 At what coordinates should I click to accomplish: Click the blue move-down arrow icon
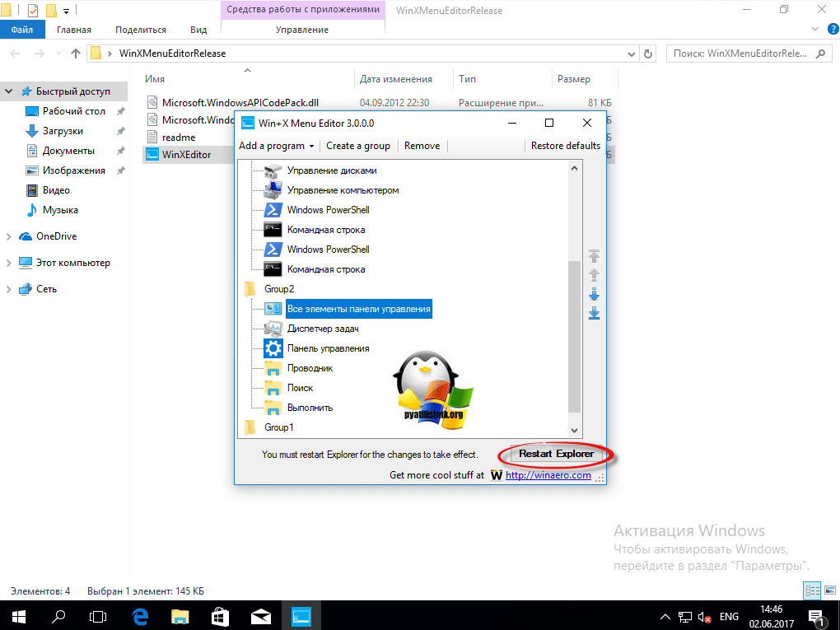(x=594, y=294)
